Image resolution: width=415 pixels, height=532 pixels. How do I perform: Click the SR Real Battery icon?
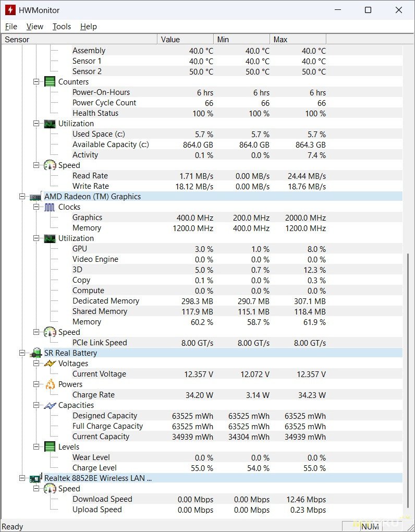click(35, 353)
